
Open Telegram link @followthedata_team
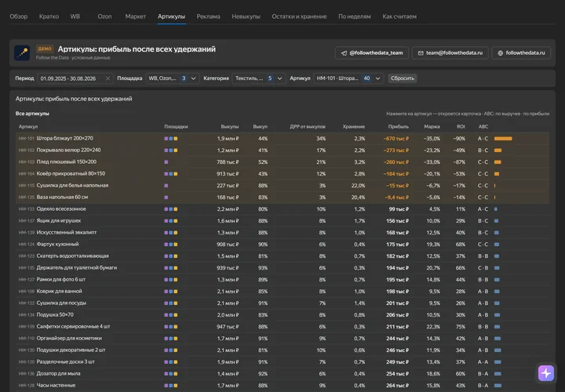(x=372, y=53)
